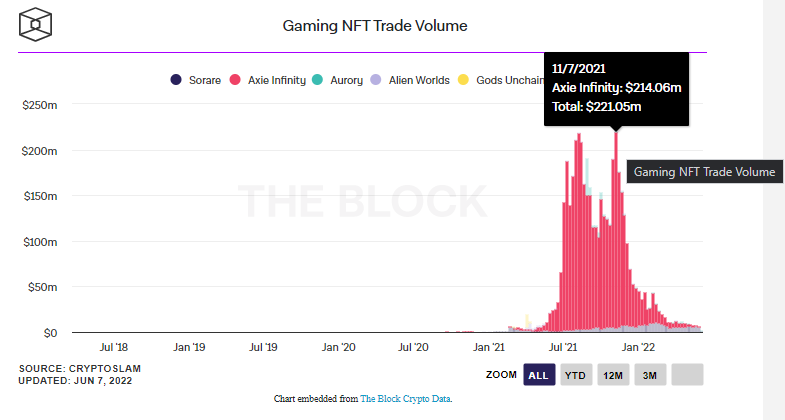The image size is (785, 420).
Task: Open The Block Crypto Data link
Action: [x=405, y=399]
